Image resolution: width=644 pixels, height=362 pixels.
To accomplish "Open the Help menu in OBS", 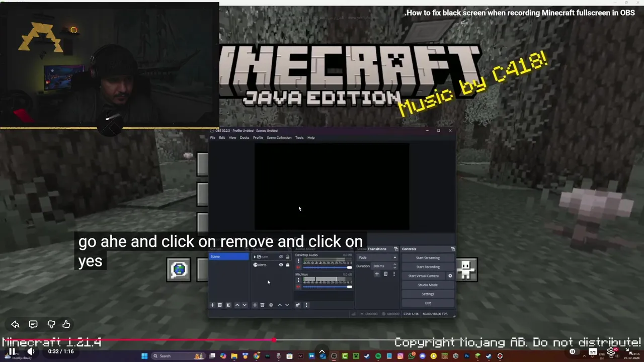I will (x=311, y=138).
